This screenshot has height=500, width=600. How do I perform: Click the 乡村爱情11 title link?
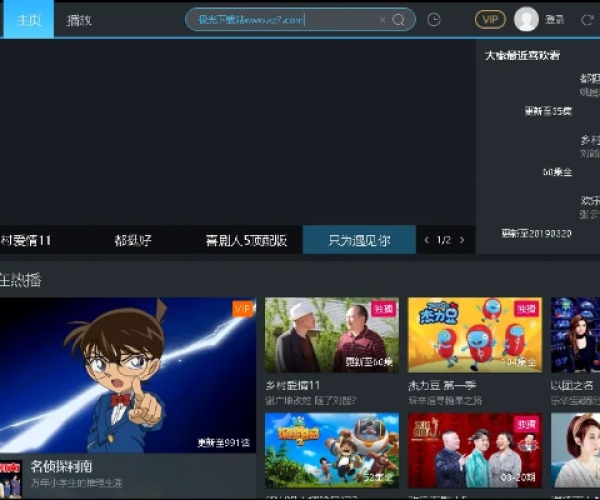click(x=293, y=385)
